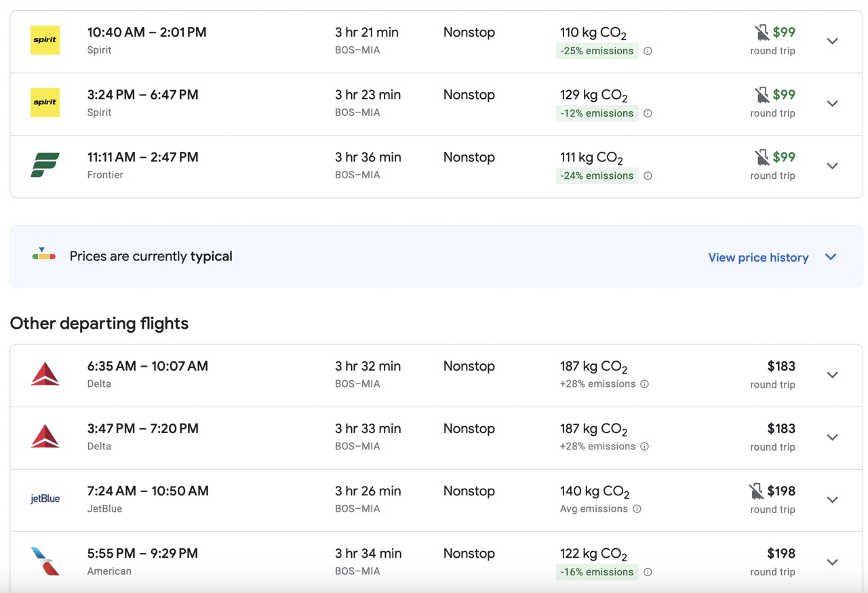Click emissions info icon next to -16% emissions

tap(648, 572)
